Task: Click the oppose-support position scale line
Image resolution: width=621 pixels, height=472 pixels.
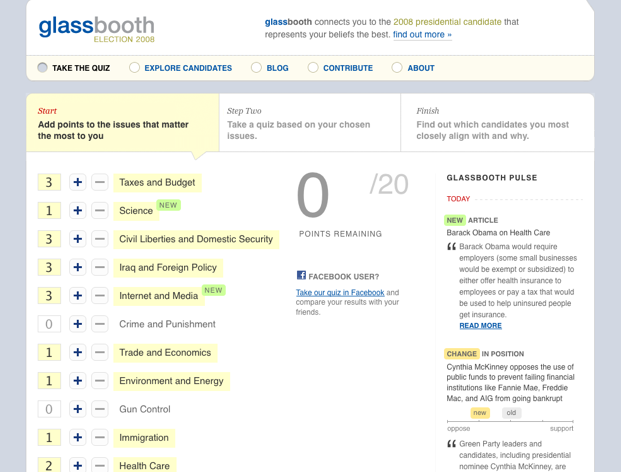Action: pyautogui.click(x=510, y=421)
